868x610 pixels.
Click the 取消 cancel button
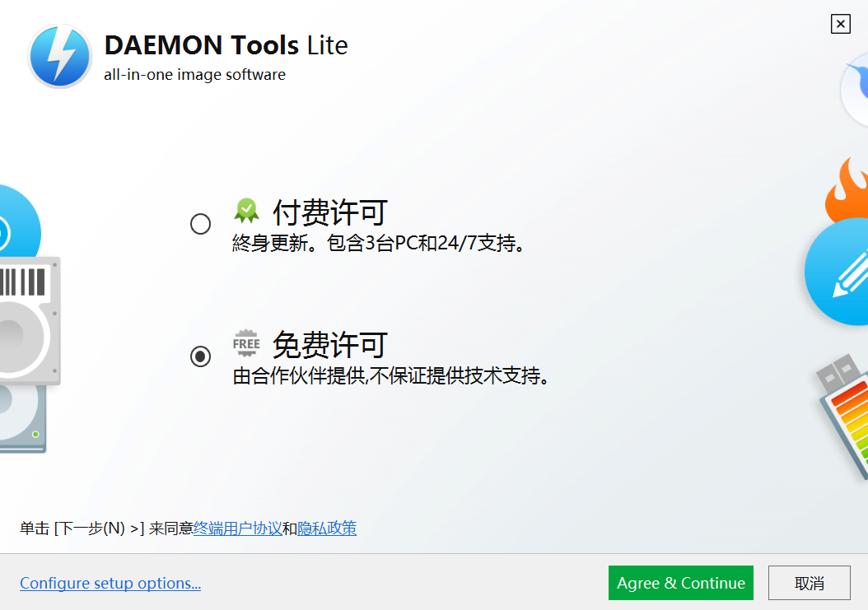(809, 583)
